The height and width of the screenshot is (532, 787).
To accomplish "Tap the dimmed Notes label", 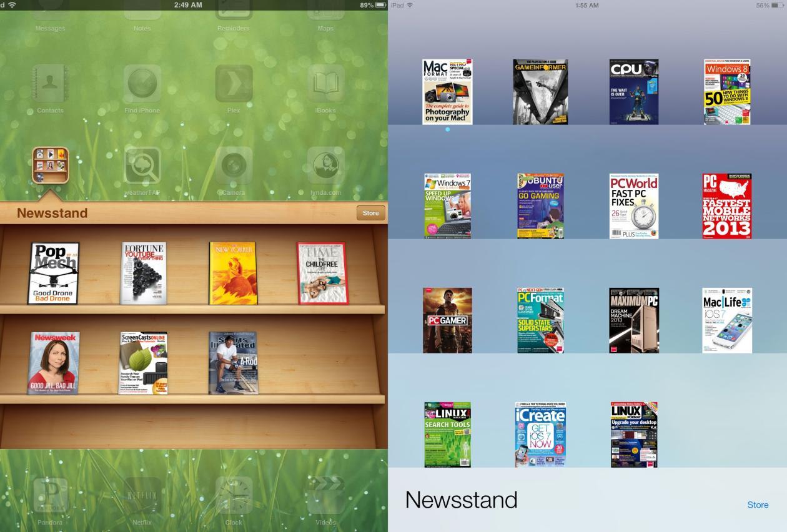I will pos(142,28).
